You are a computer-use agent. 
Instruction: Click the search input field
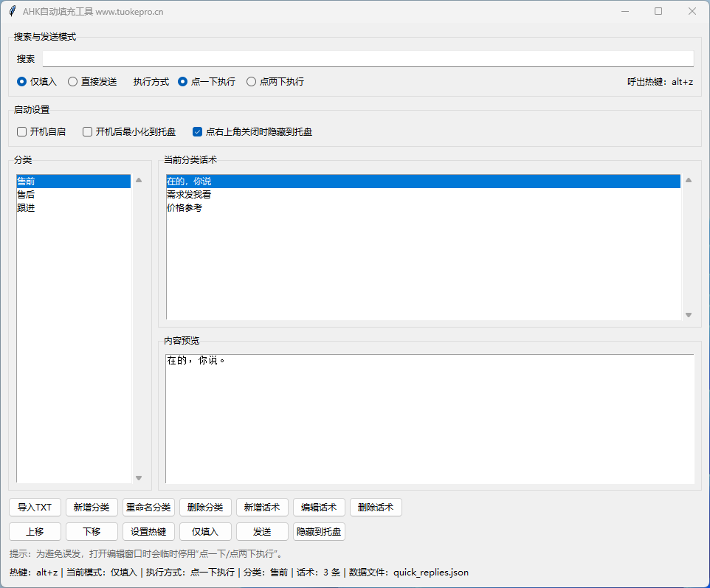(368, 59)
